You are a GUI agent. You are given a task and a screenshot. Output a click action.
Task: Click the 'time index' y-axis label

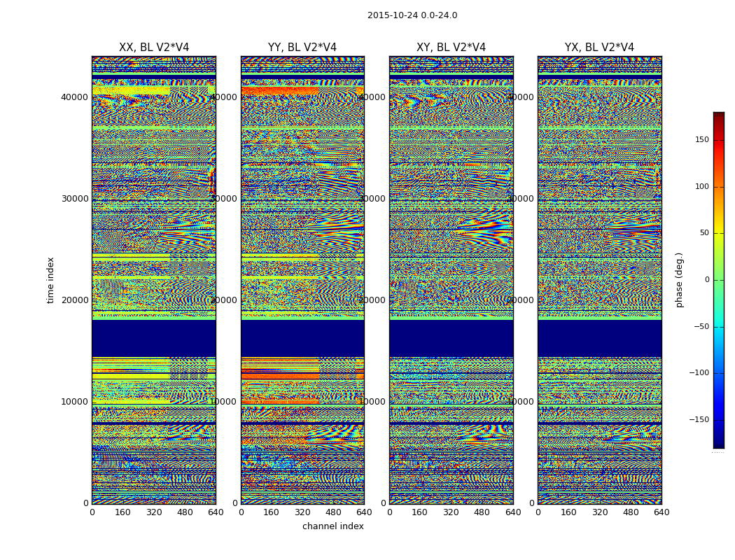pos(50,280)
